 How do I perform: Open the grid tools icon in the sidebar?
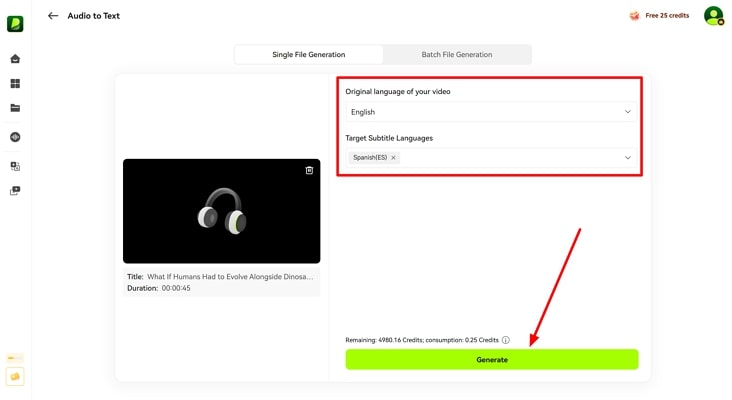(15, 84)
